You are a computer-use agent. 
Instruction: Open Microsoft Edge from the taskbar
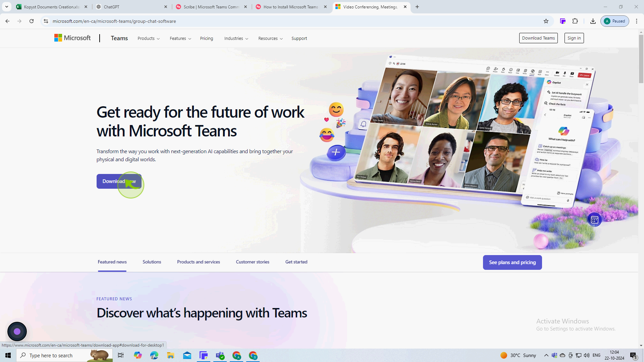pyautogui.click(x=154, y=355)
